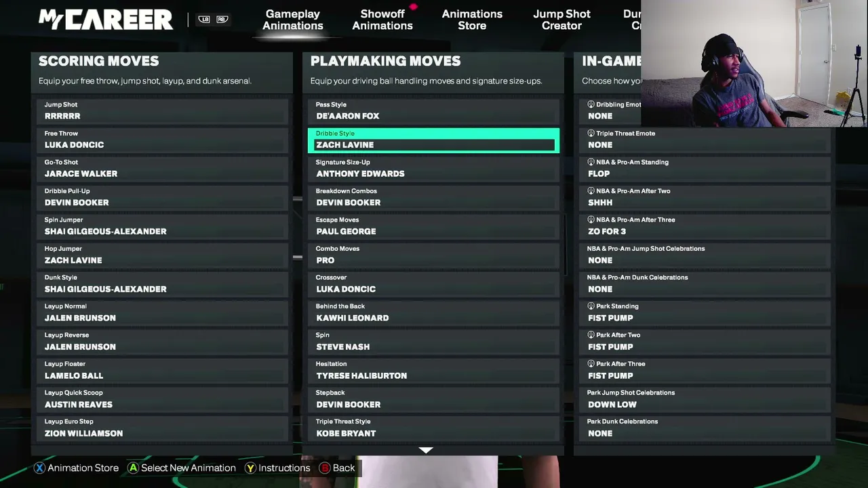Screen dimensions: 868x488
Task: Select the Park Dunk Celebrations row
Action: pos(705,428)
